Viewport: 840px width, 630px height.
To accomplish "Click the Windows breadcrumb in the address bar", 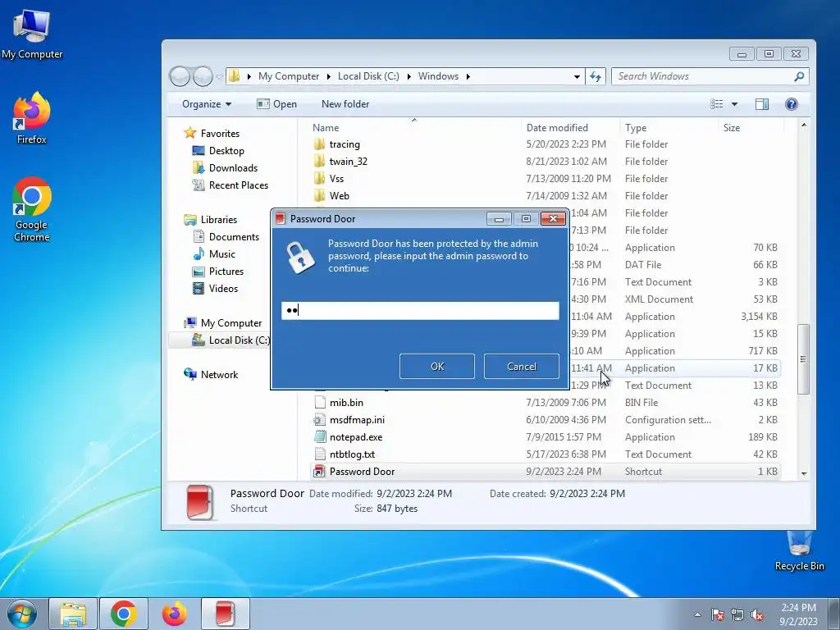I will coord(438,76).
